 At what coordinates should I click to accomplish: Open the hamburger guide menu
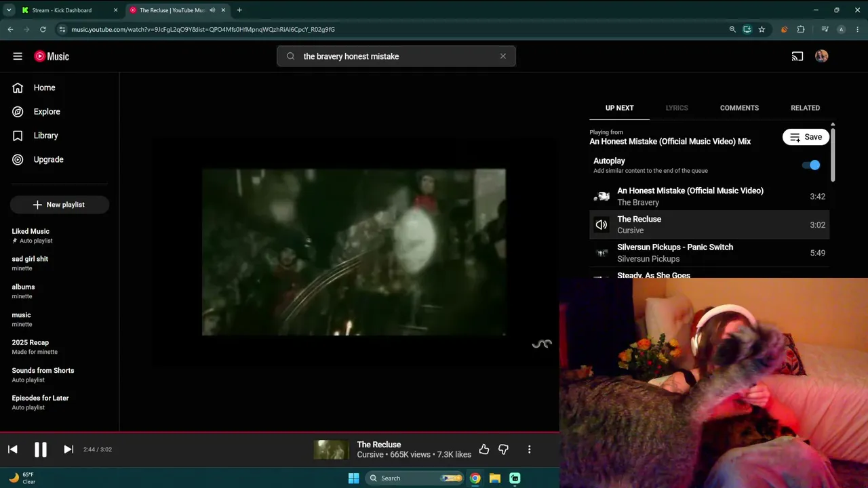tap(18, 56)
